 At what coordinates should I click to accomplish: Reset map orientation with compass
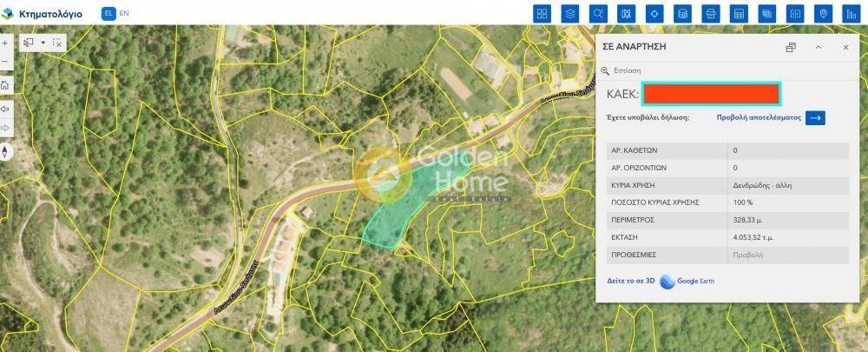point(5,151)
